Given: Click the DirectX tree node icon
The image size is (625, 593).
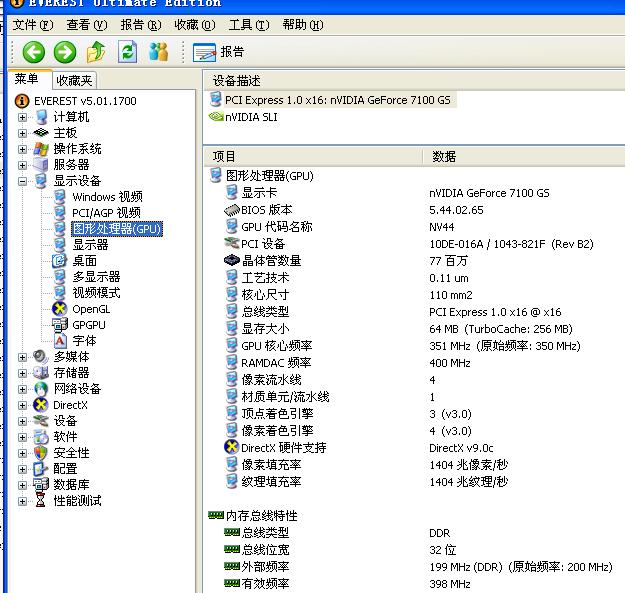Looking at the screenshot, I should (x=41, y=405).
